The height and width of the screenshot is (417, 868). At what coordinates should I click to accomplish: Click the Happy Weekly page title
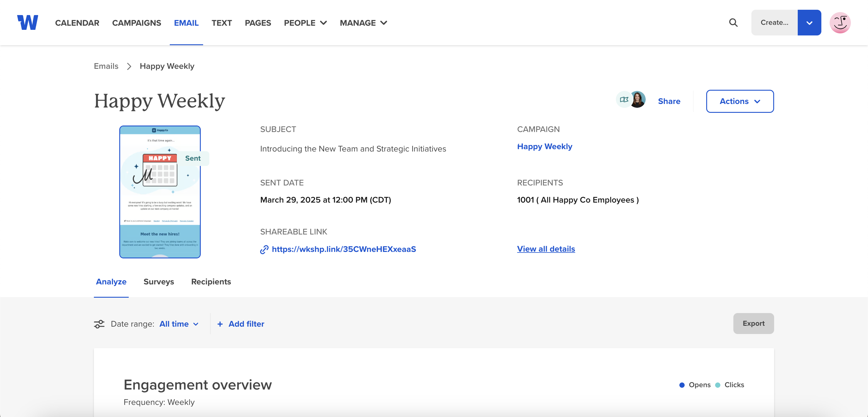tap(159, 101)
